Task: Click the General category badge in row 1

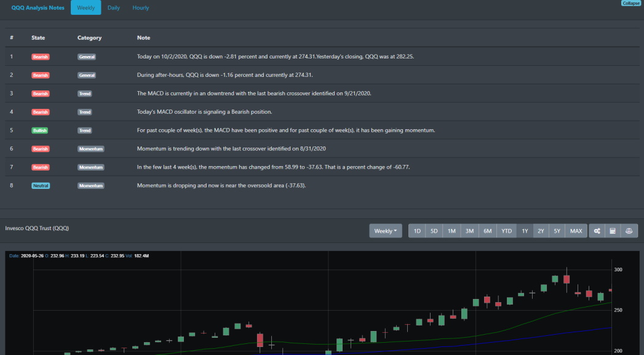Action: pyautogui.click(x=87, y=57)
